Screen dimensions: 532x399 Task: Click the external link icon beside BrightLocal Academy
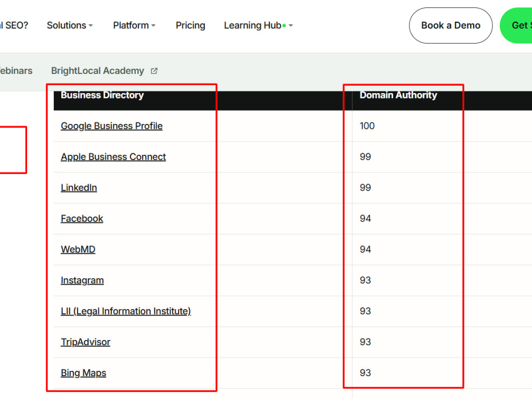coord(154,71)
